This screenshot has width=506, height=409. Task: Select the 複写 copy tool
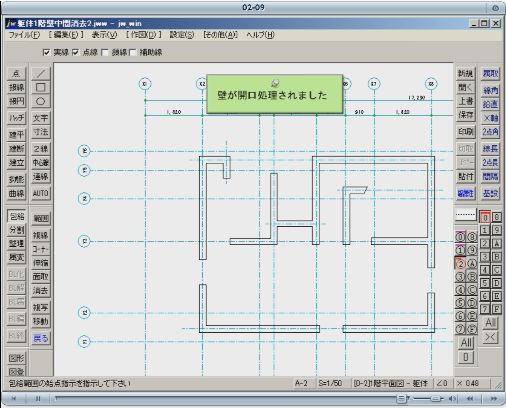41,307
